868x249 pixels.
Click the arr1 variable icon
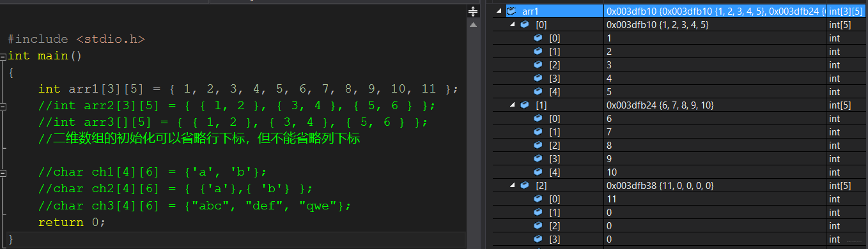coord(512,11)
